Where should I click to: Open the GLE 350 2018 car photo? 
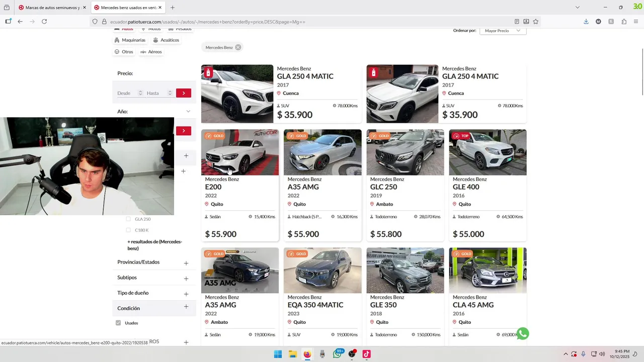tap(405, 270)
